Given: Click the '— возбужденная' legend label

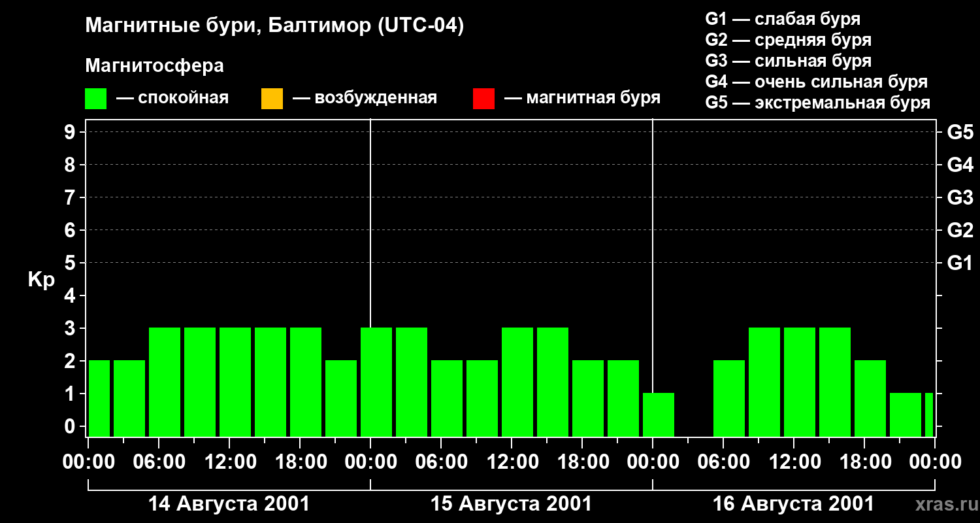Looking at the screenshot, I should coord(365,98).
